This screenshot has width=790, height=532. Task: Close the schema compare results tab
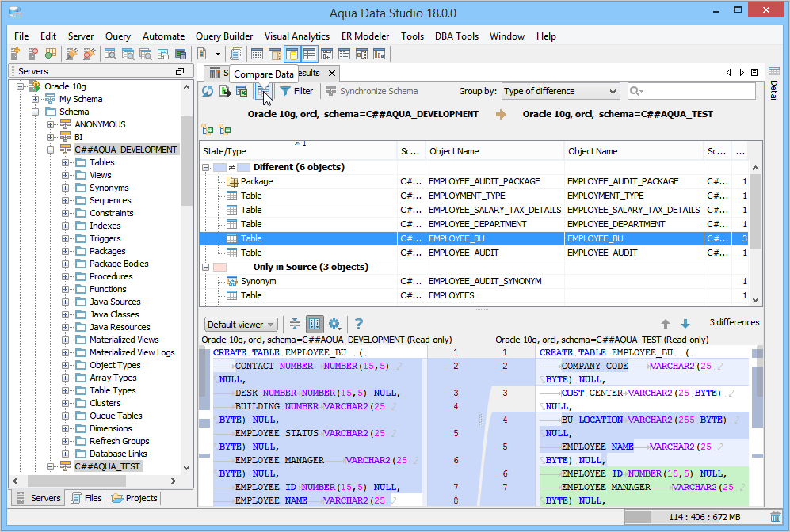(332, 74)
